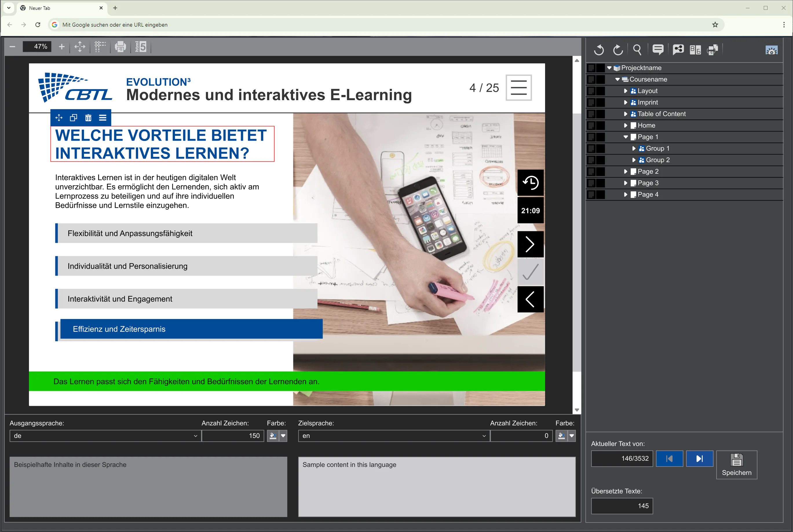Jump to next text with blue skip-forward button
Screen dimensions: 793x532
click(699, 459)
